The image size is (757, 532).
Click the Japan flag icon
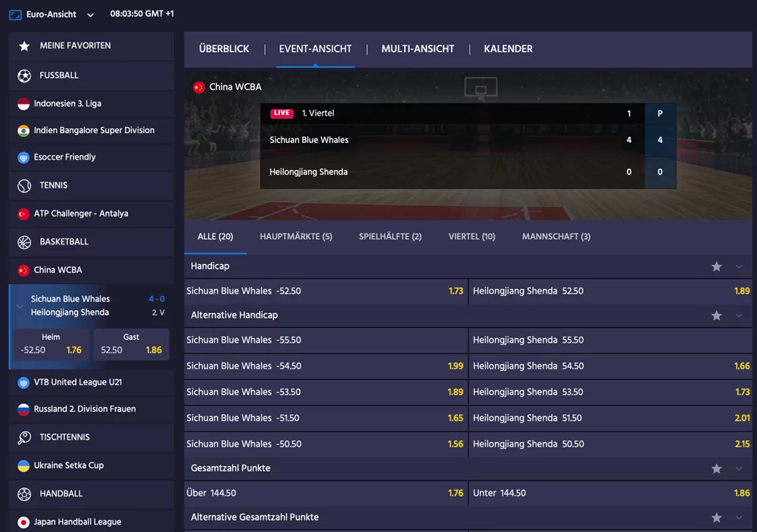[x=23, y=522]
